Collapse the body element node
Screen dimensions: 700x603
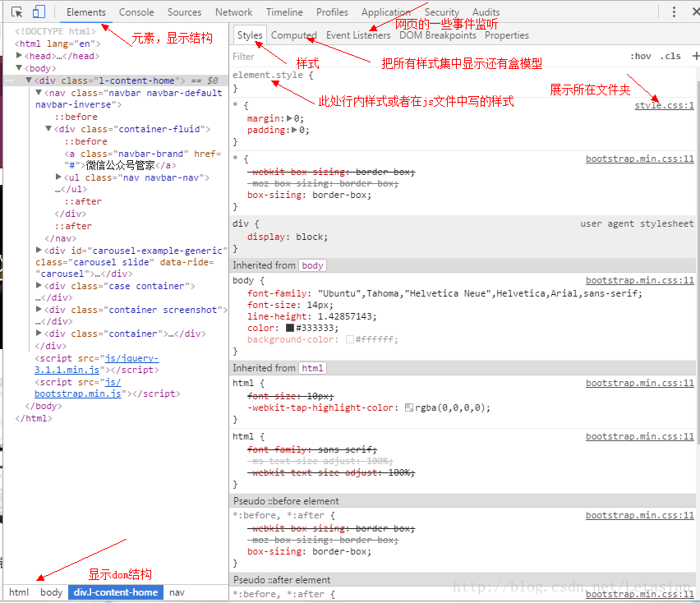(19, 68)
